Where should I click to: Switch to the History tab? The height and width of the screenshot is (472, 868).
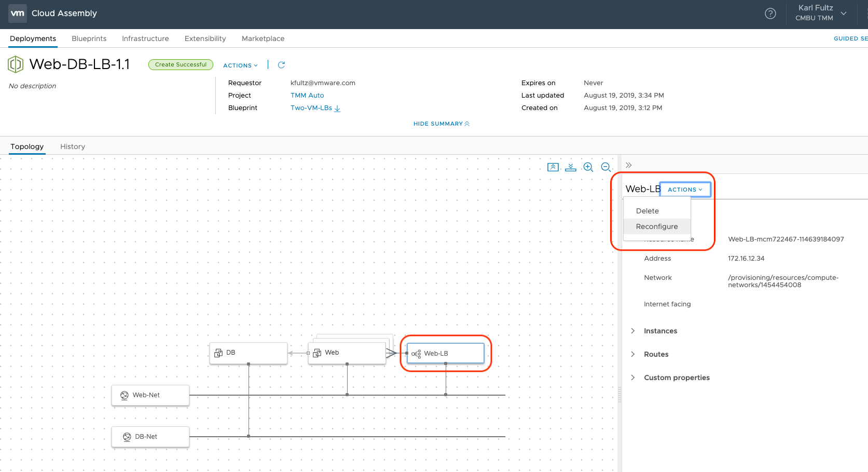pyautogui.click(x=73, y=146)
